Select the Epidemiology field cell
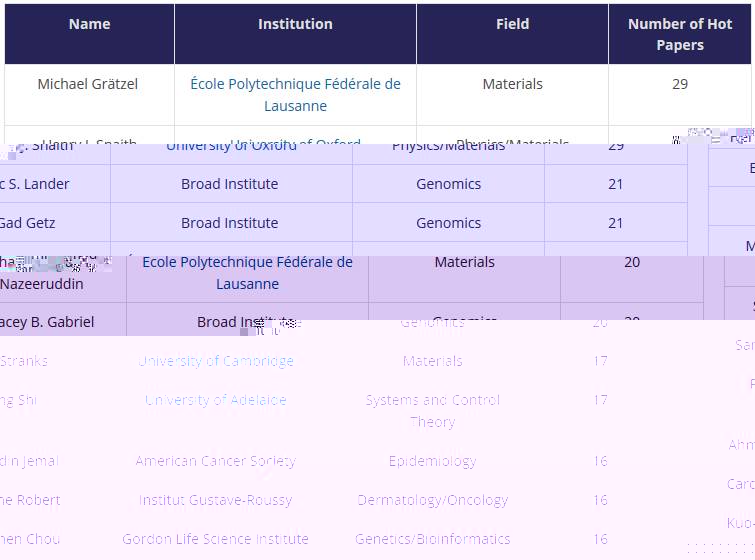This screenshot has height=560, width=755. [432, 461]
